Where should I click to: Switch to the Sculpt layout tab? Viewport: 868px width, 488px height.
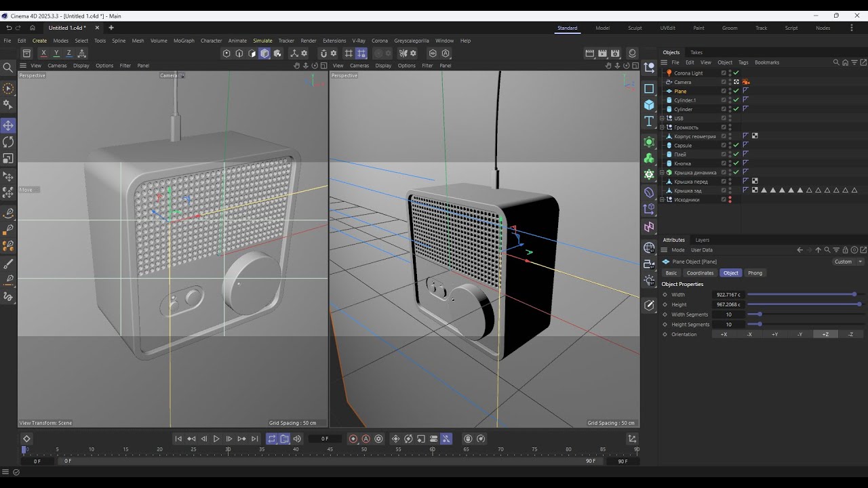click(x=635, y=28)
